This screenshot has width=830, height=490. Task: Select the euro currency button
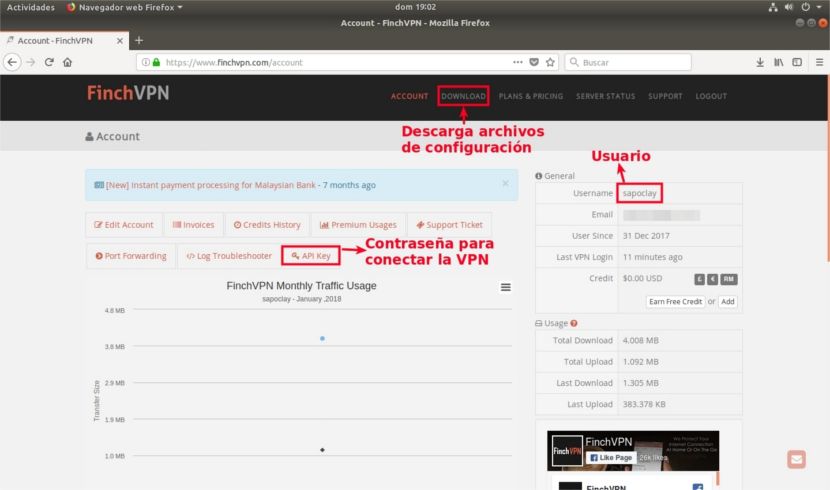pos(712,279)
